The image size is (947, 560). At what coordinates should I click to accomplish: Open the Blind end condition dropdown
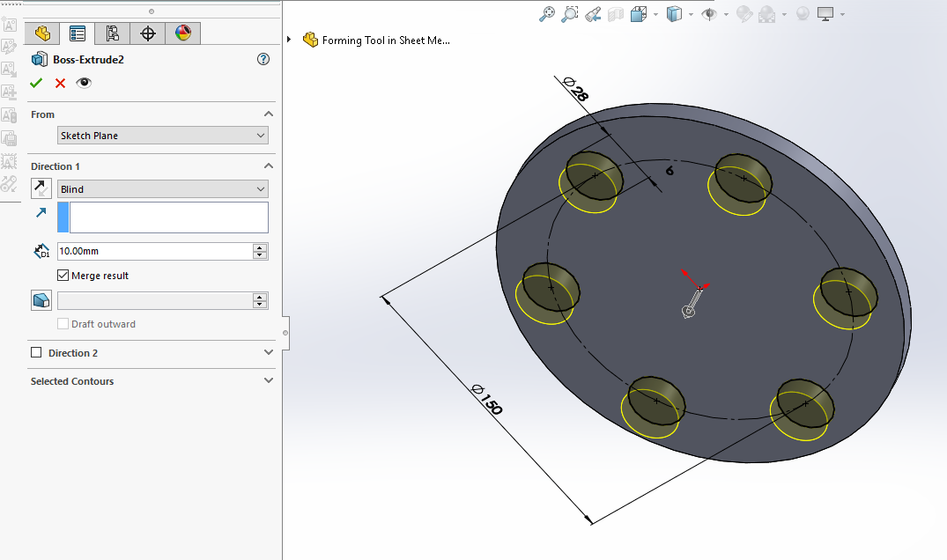coord(162,189)
